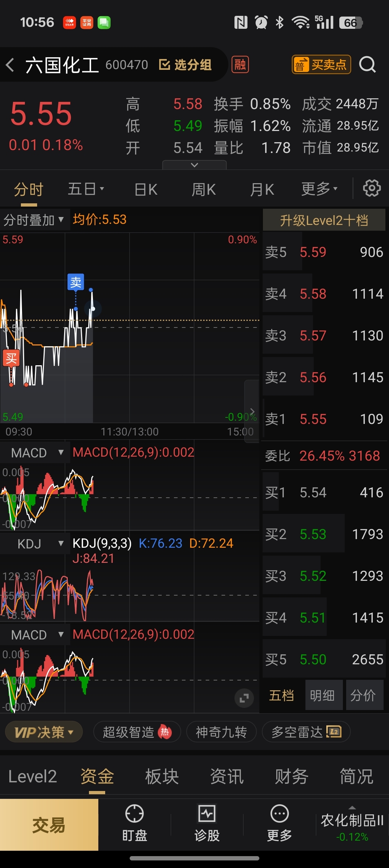Tap the alarm clock status icon
The height and width of the screenshot is (868, 389).
pos(261,23)
